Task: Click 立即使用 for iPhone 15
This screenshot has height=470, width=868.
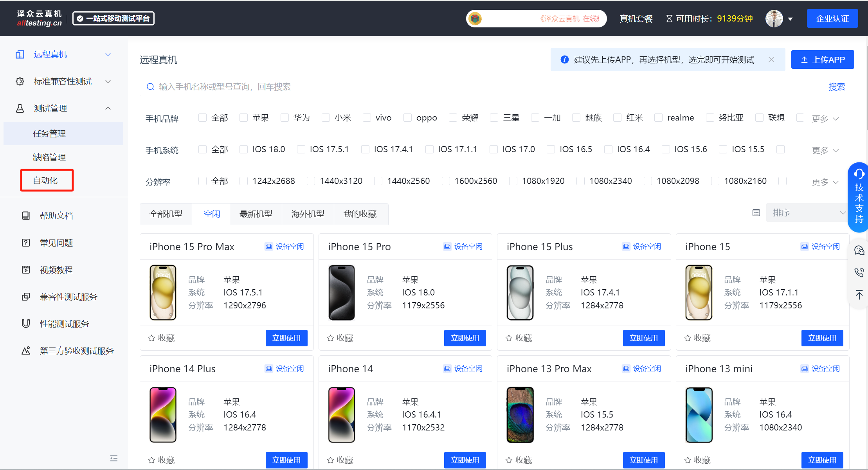Action: tap(822, 338)
